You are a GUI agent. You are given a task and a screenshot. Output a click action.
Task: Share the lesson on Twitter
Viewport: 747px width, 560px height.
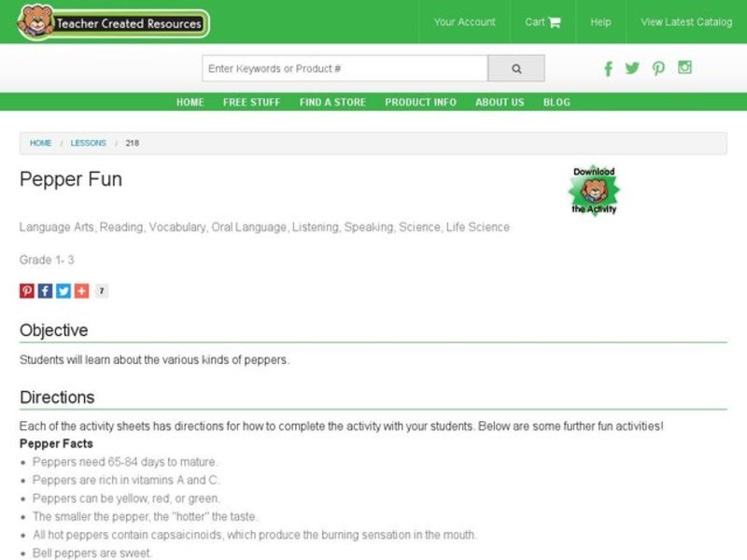click(61, 290)
